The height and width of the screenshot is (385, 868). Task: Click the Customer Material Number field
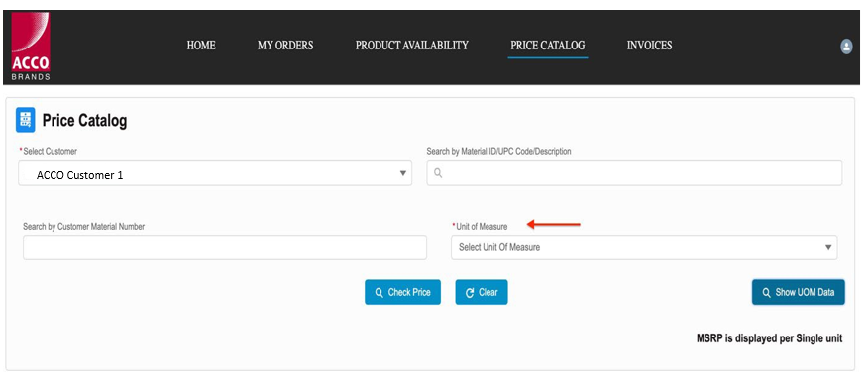[x=225, y=247]
